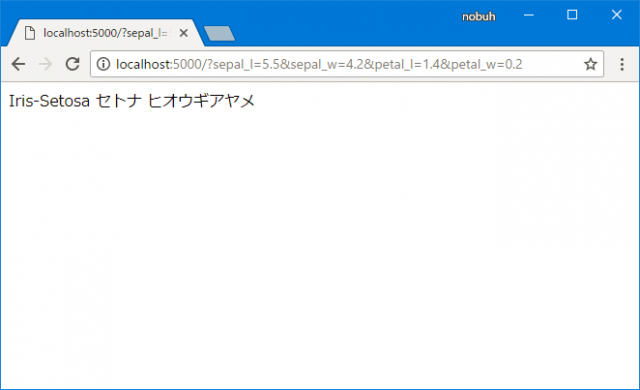Image resolution: width=640 pixels, height=390 pixels.
Task: Bookmark this page with the star
Action: pyautogui.click(x=590, y=64)
